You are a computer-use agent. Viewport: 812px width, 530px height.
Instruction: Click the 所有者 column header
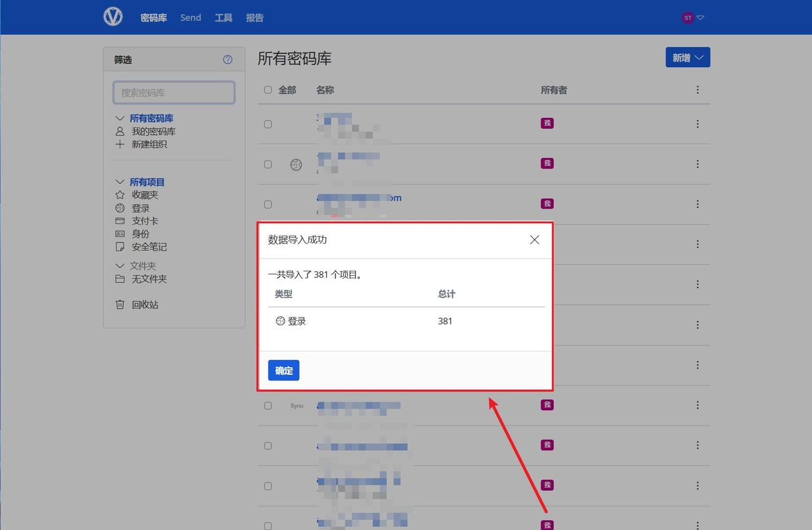[554, 90]
